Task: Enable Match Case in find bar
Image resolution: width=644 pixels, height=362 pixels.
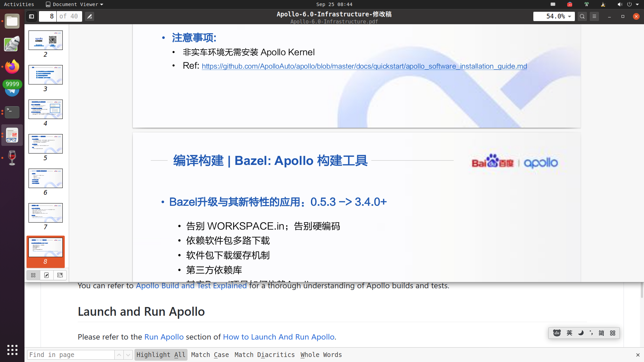Action: tap(210, 355)
